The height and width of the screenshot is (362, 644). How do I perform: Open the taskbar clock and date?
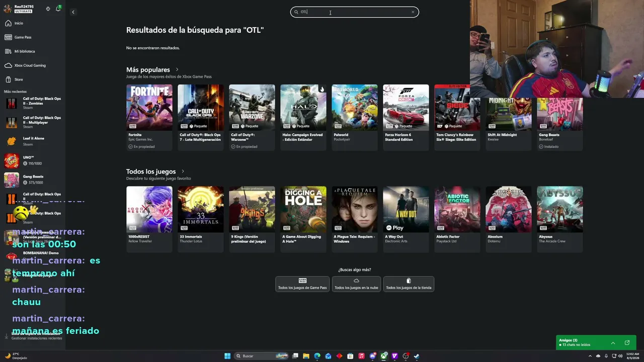[x=632, y=356]
